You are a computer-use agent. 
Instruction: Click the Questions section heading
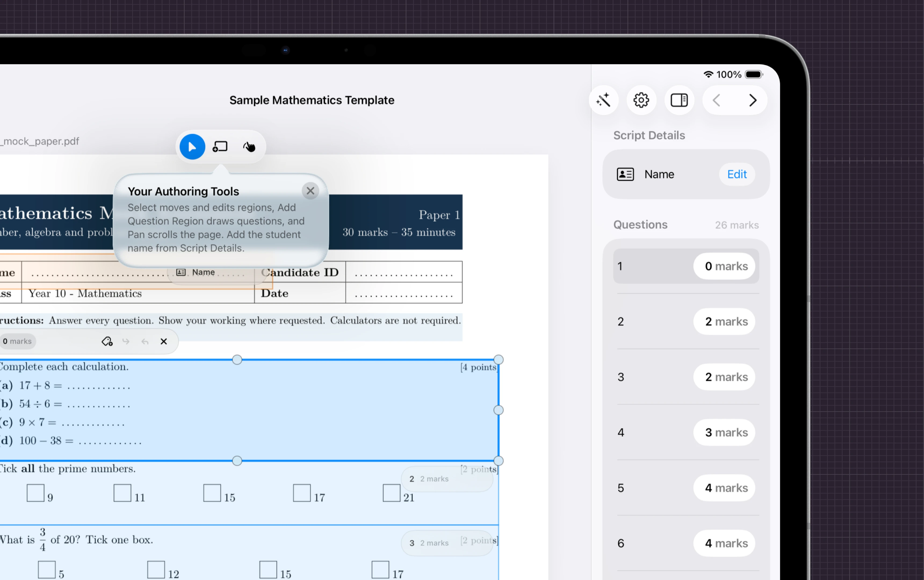(640, 225)
